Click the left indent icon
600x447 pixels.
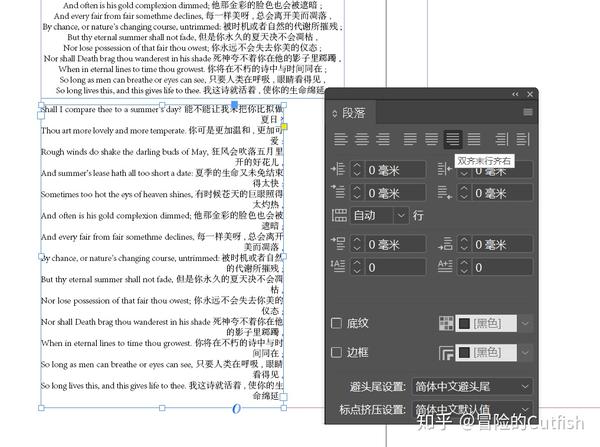338,169
